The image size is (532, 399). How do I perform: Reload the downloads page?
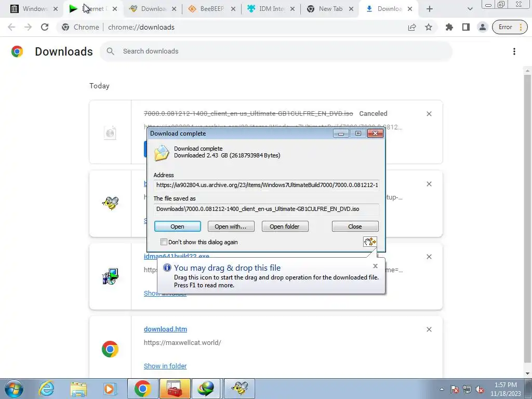coord(45,27)
